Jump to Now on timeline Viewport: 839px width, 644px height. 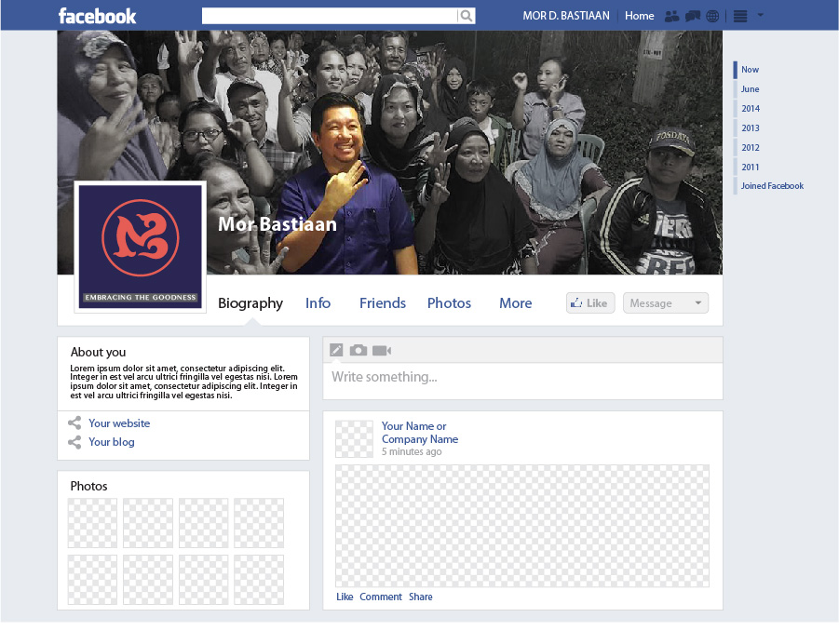(750, 70)
